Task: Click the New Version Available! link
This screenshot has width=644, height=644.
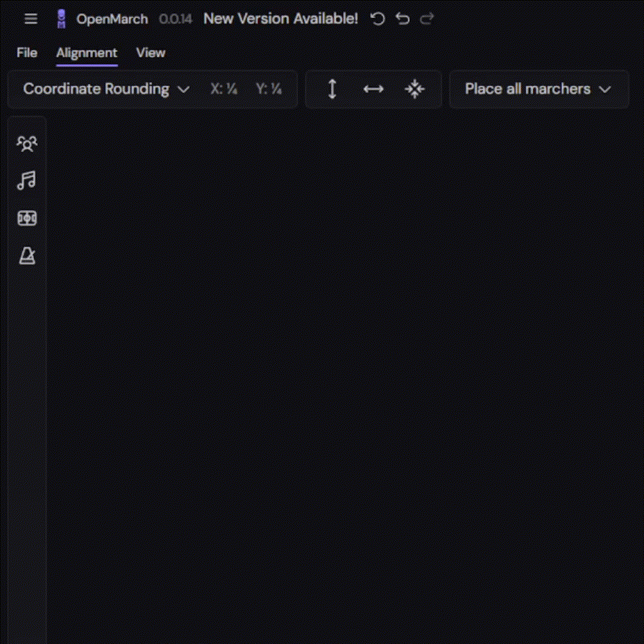Action: coord(281,19)
